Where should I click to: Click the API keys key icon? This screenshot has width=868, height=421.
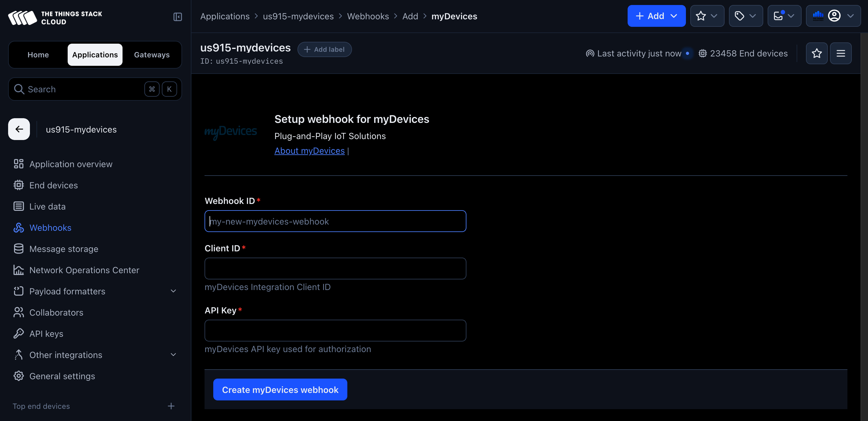[18, 333]
